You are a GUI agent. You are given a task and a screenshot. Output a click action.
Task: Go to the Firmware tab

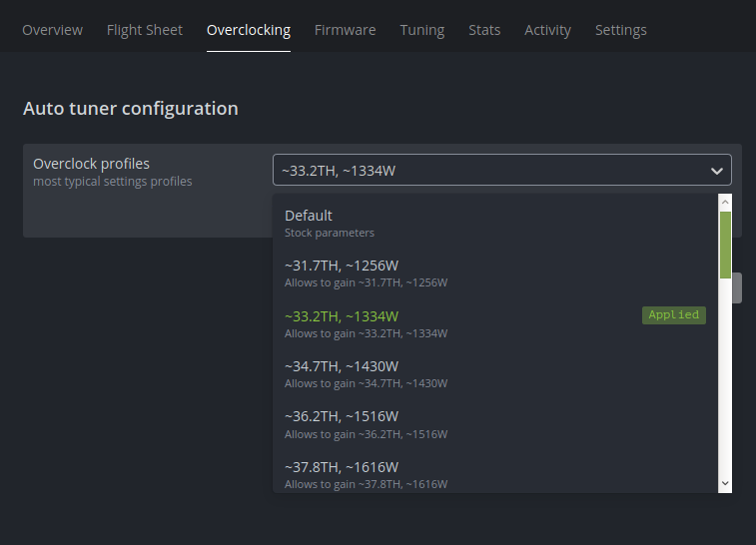(345, 30)
